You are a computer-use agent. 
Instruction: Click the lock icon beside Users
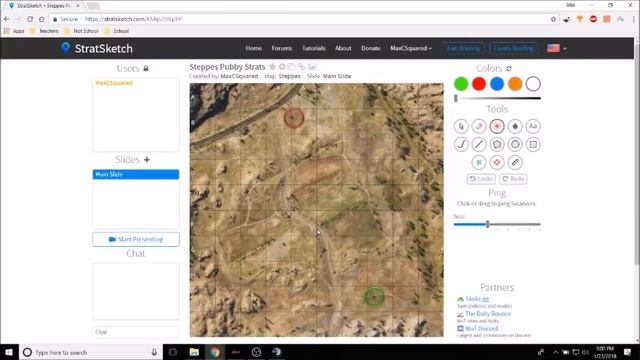coord(146,68)
